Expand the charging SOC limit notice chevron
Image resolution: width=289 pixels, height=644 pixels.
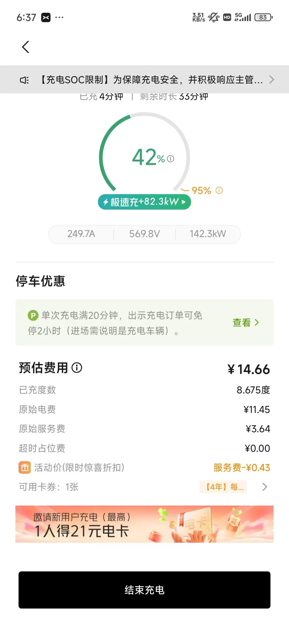click(x=271, y=80)
